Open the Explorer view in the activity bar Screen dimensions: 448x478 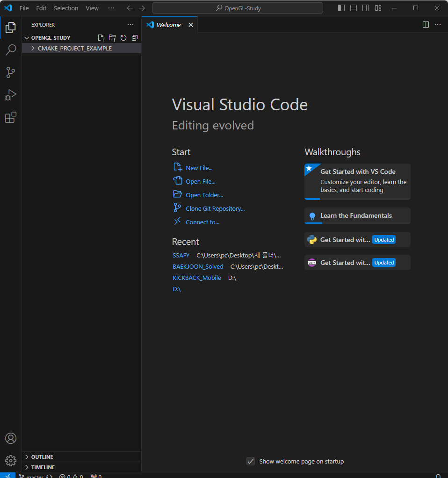(x=11, y=28)
